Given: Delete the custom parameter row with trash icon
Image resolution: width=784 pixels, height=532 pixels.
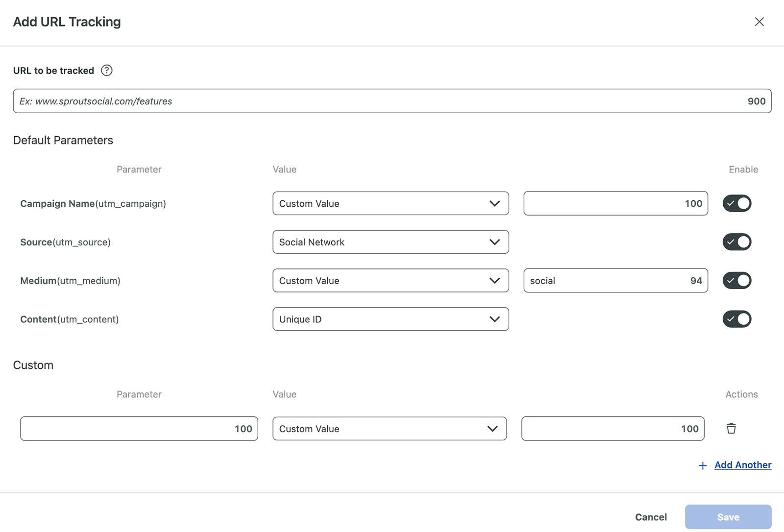Looking at the screenshot, I should (732, 428).
